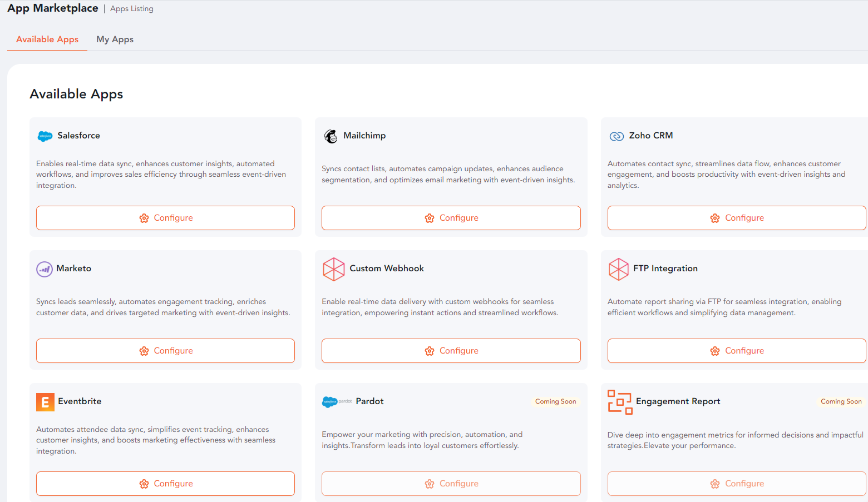The width and height of the screenshot is (868, 502).
Task: Click the Zoho CRM description text
Action: tap(726, 175)
